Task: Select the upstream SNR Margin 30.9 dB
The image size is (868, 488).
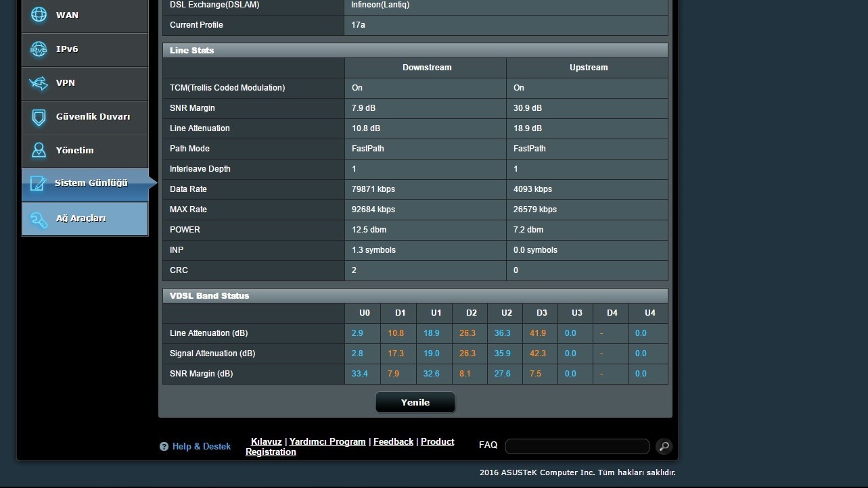Action: click(528, 108)
